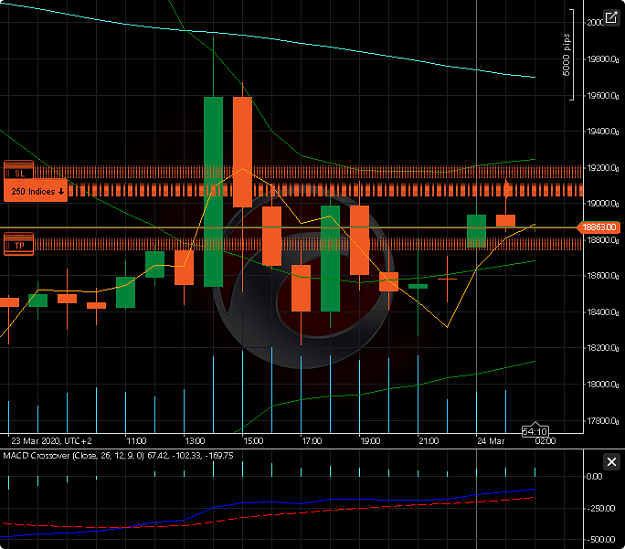Click the 18000.0 price axis label
625x549 pixels.
[602, 384]
